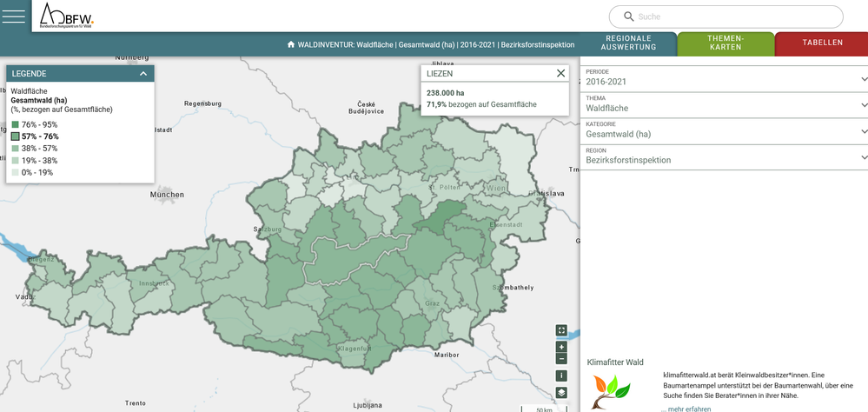The image size is (868, 412).
Task: Expand the Region Bezirksforstinspektion dropdown
Action: pos(724,157)
